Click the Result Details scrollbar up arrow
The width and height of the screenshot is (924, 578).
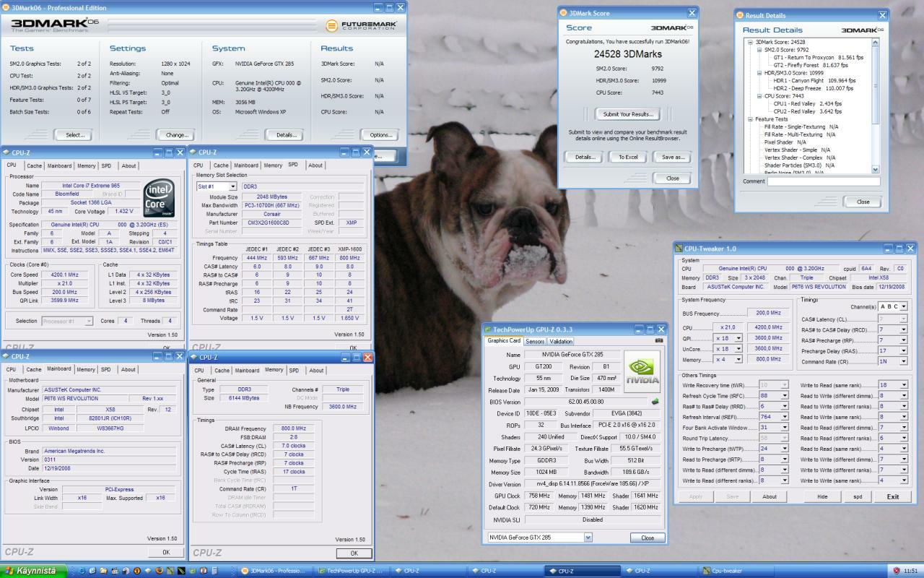pyautogui.click(x=876, y=43)
